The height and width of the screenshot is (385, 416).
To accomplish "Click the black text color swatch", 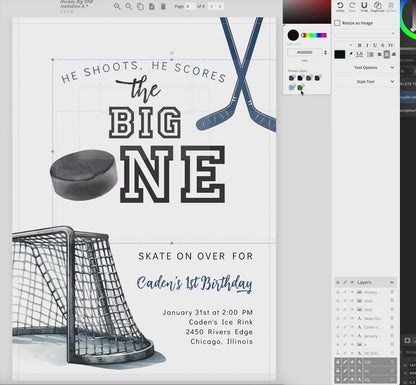I will [x=340, y=54].
